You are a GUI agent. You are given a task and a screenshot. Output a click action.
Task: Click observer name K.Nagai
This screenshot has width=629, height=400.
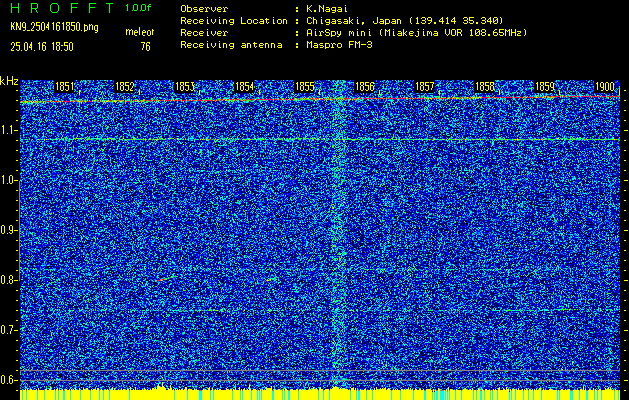tap(327, 8)
